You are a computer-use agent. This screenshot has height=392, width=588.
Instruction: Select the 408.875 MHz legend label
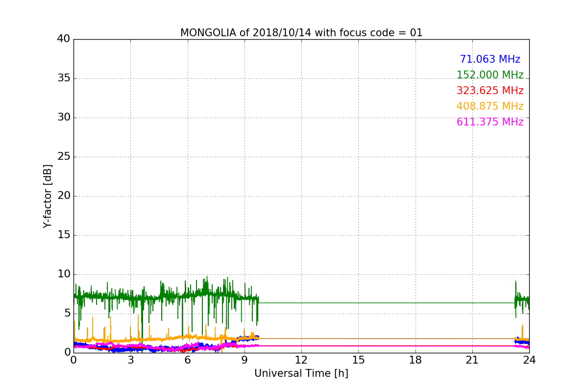coord(490,106)
